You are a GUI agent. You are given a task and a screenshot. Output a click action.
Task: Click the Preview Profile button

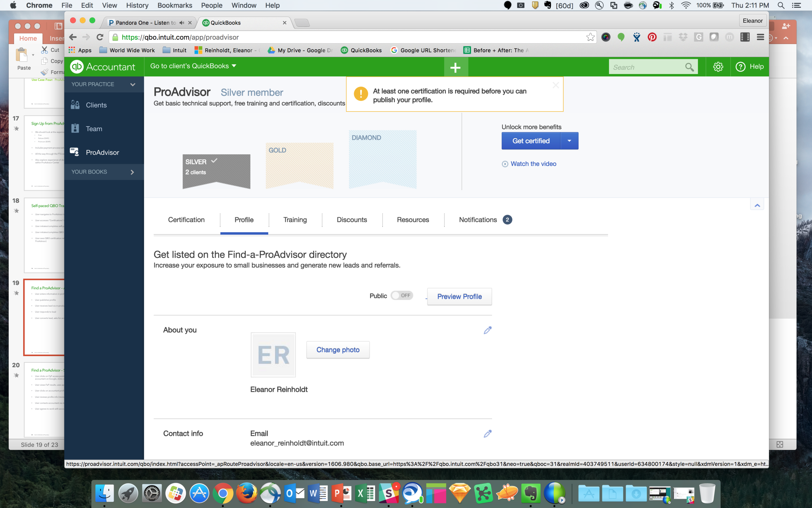459,297
